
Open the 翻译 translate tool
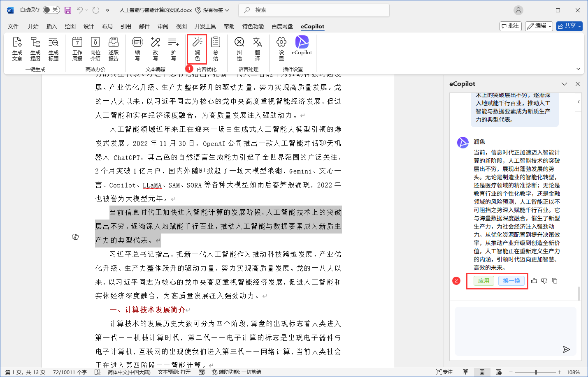point(257,49)
